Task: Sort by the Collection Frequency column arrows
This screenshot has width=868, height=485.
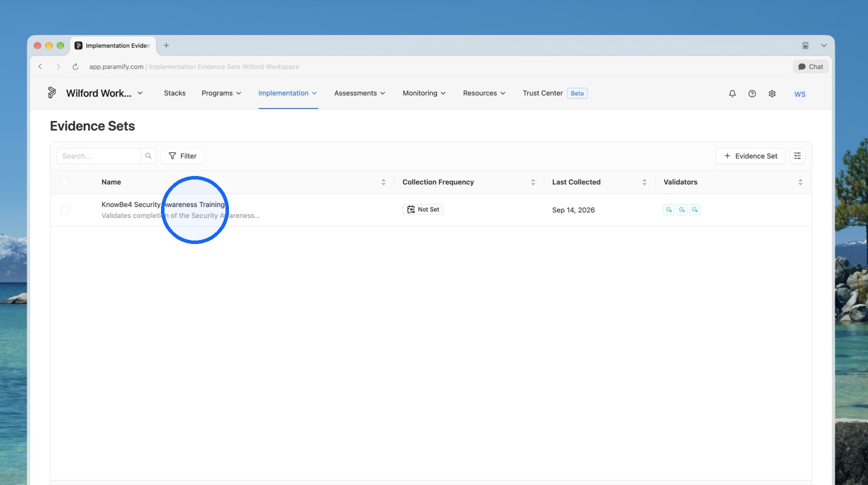Action: coord(533,182)
